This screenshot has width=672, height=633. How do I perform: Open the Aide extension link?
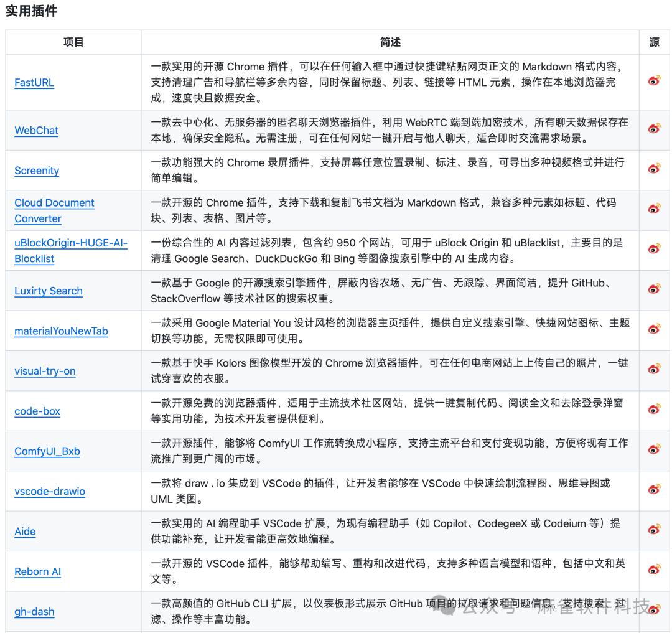[25, 531]
